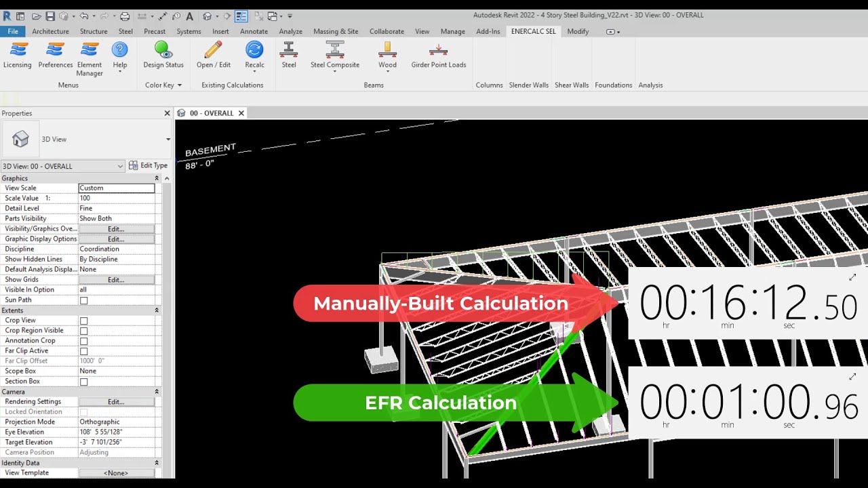Enable the Section Box checkbox
The width and height of the screenshot is (868, 488).
pyautogui.click(x=83, y=382)
